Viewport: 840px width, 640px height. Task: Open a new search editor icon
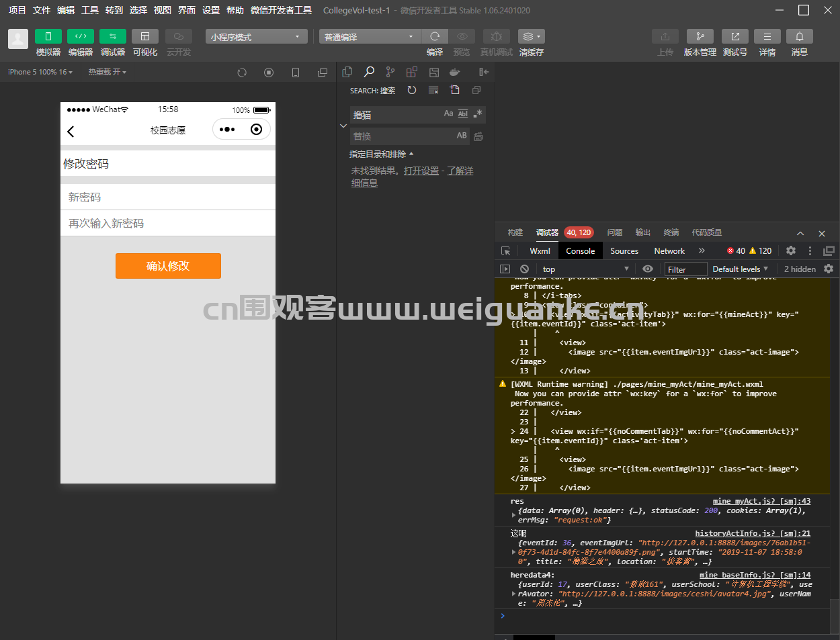455,90
